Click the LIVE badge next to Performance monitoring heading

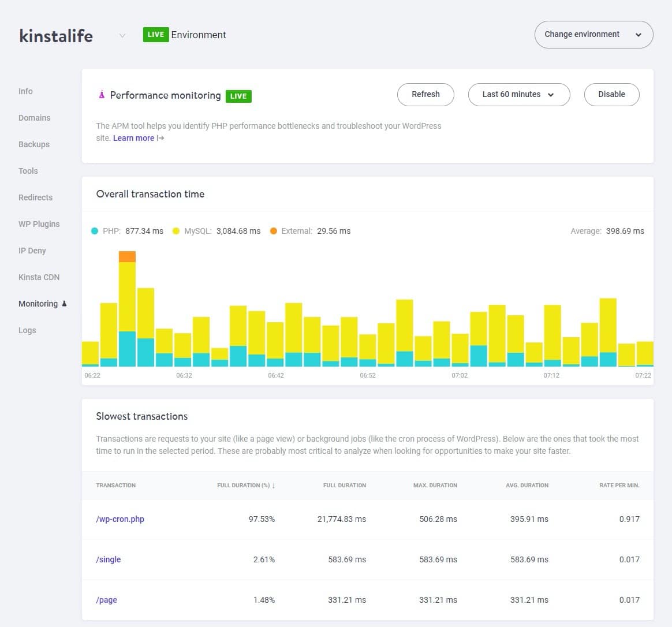(x=238, y=96)
